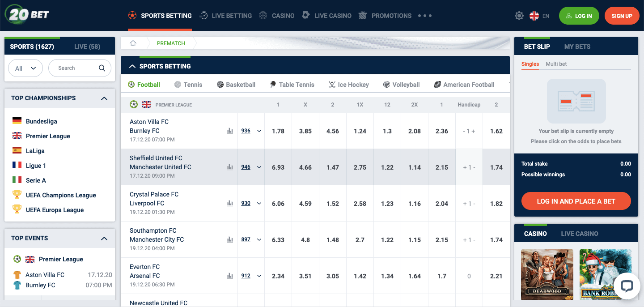Open statistics icon for Crystal Palace match
The image size is (644, 307).
click(x=230, y=204)
